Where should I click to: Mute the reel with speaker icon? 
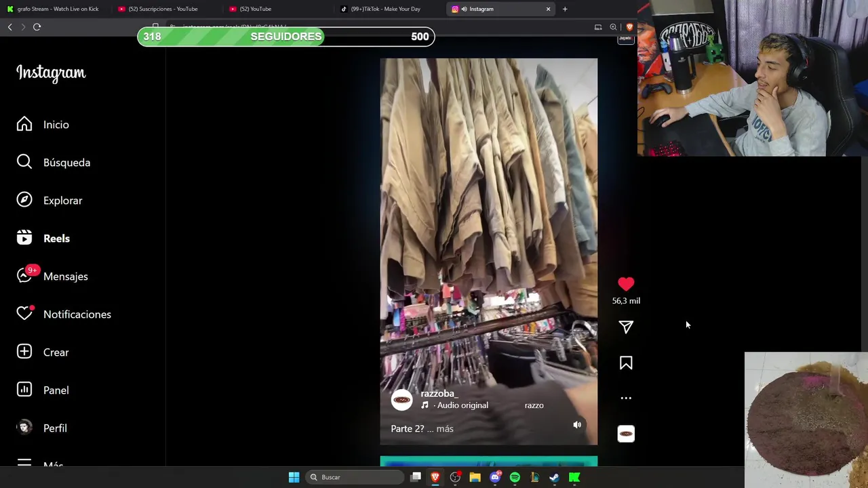click(x=577, y=425)
